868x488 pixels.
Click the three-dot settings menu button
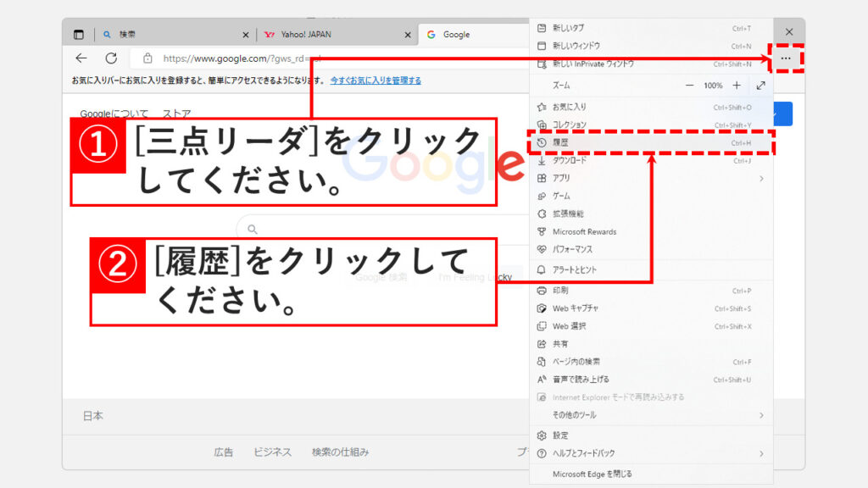tap(785, 58)
